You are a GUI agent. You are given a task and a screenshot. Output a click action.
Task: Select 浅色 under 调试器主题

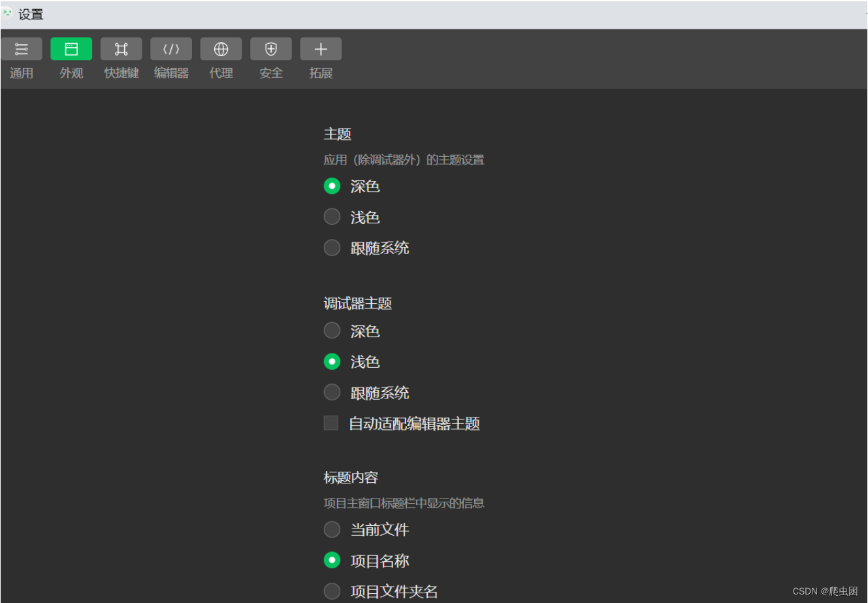(x=332, y=361)
